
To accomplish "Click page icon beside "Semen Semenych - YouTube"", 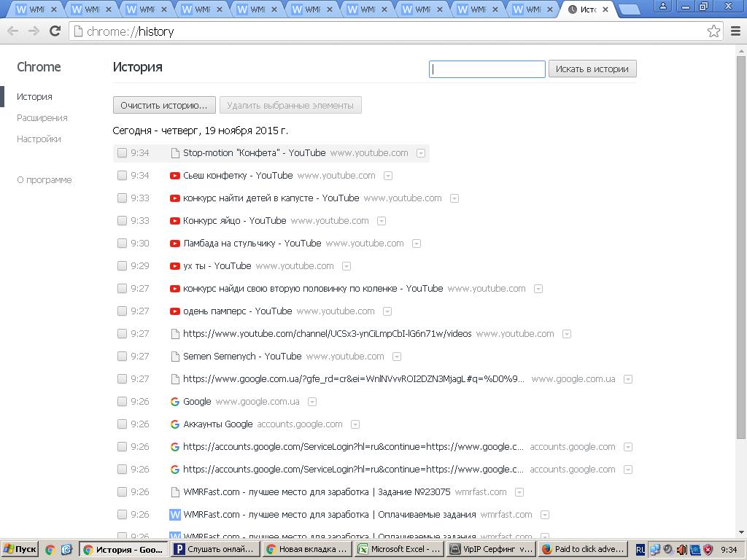I will 175,356.
